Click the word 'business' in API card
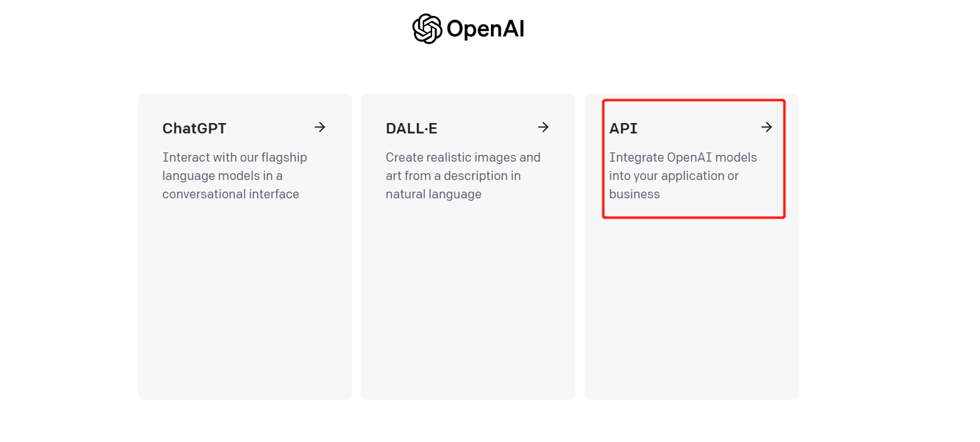Image resolution: width=980 pixels, height=442 pixels. [x=634, y=194]
